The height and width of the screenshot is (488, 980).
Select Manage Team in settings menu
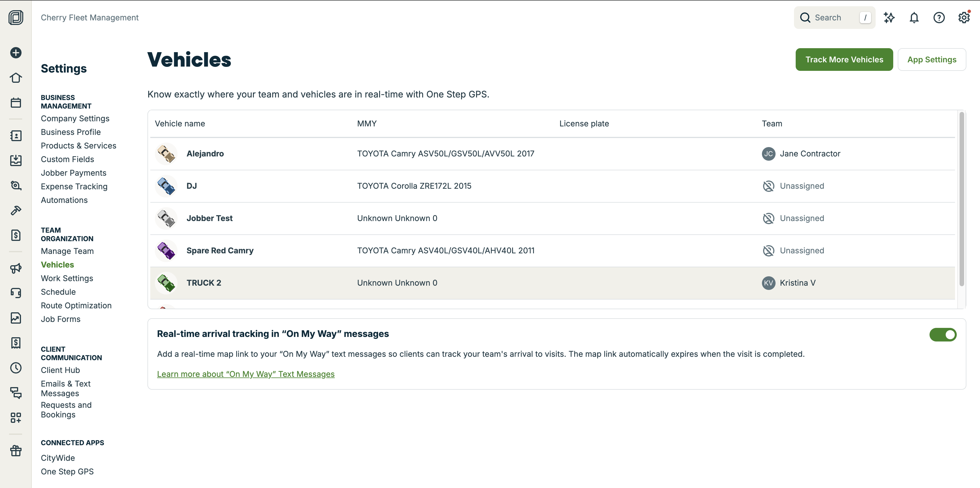67,251
